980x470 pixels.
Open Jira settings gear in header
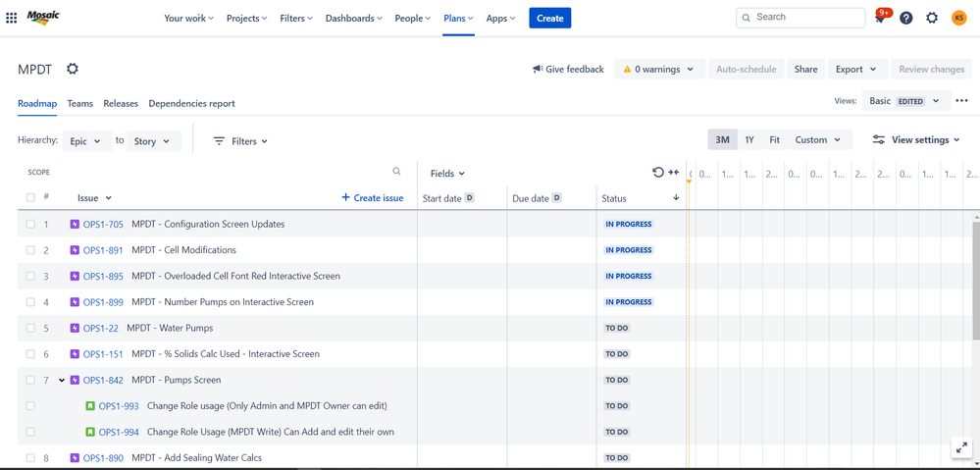click(x=932, y=18)
